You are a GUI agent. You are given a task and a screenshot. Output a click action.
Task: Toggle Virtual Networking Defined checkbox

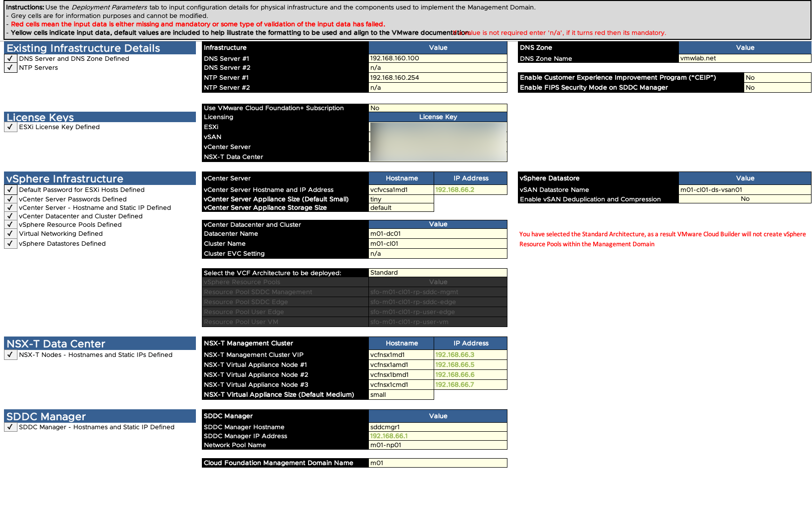click(x=10, y=234)
